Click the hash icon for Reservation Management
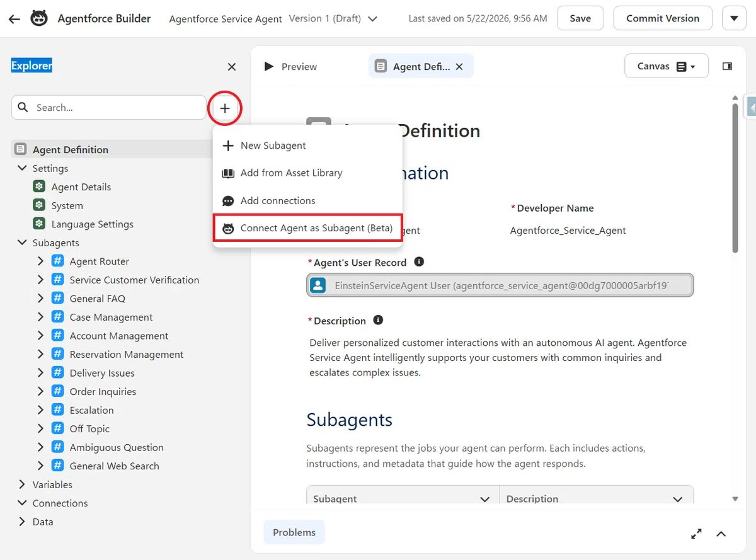The image size is (756, 560). (57, 354)
